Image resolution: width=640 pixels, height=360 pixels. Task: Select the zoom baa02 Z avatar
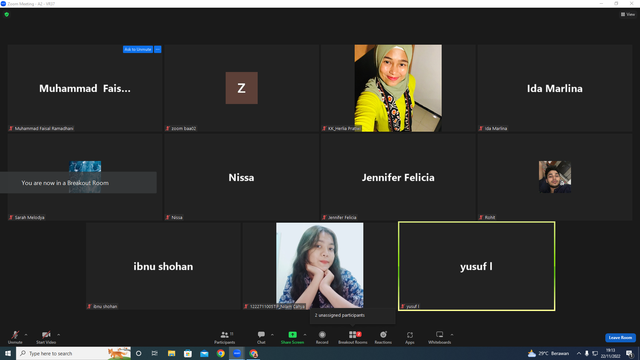(242, 88)
